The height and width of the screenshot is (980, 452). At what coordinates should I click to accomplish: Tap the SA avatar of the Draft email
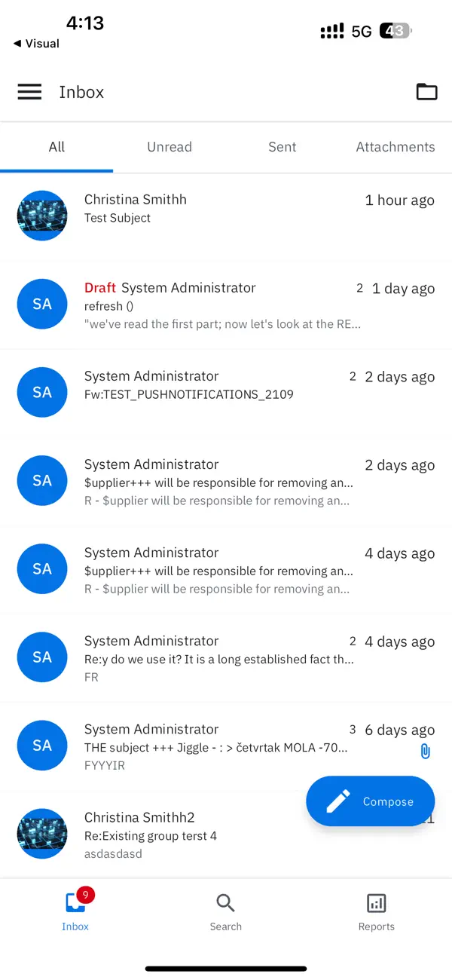(x=42, y=304)
